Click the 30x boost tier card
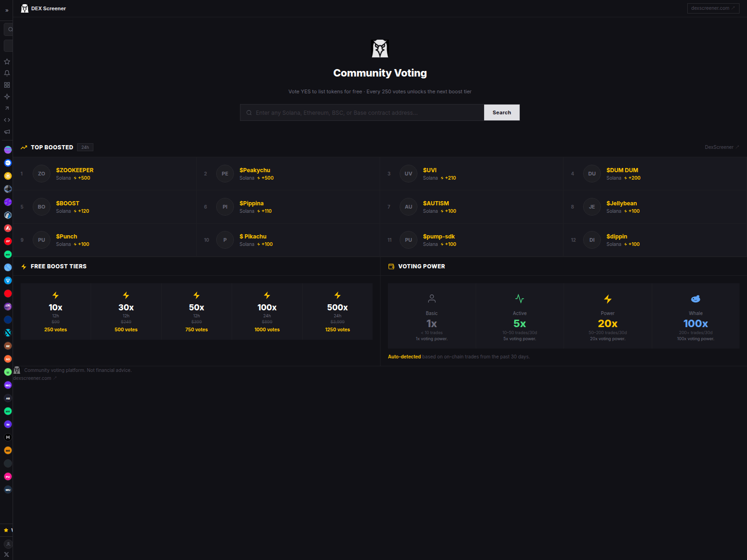Viewport: 747px width, 560px height. [x=126, y=311]
